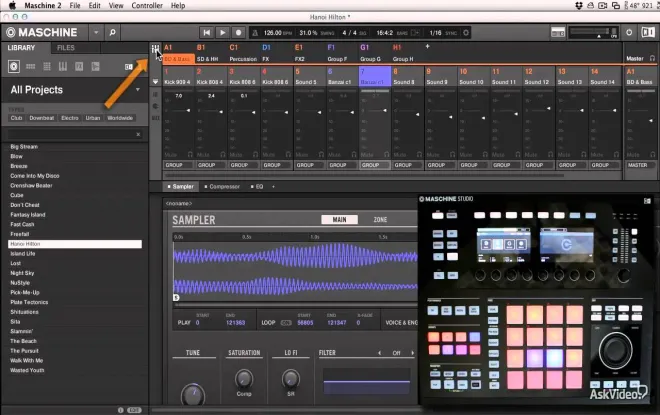Open the File menu
Viewport: 660px width, 415px height.
pyautogui.click(x=75, y=5)
